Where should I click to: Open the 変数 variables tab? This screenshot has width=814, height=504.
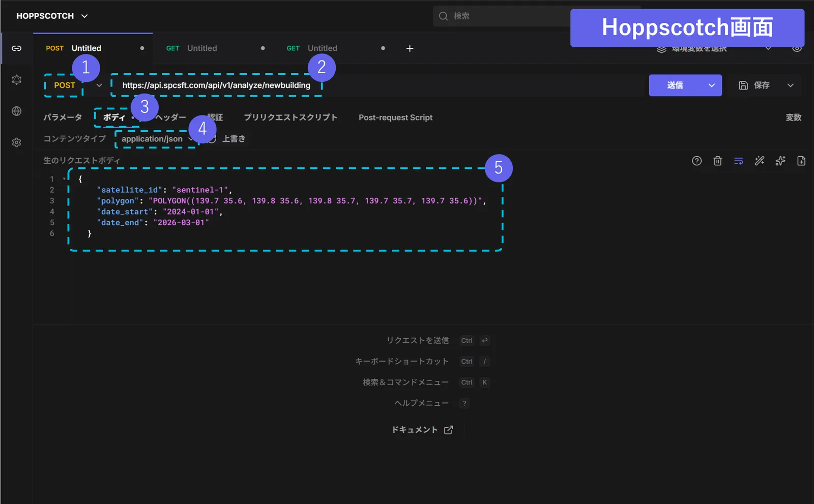tap(794, 117)
